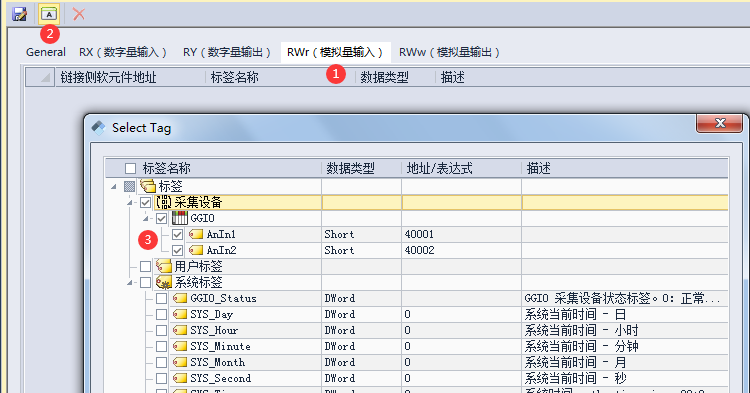Click the 采集设备 device icon
Screen dimensions: 750x393
[x=164, y=202]
